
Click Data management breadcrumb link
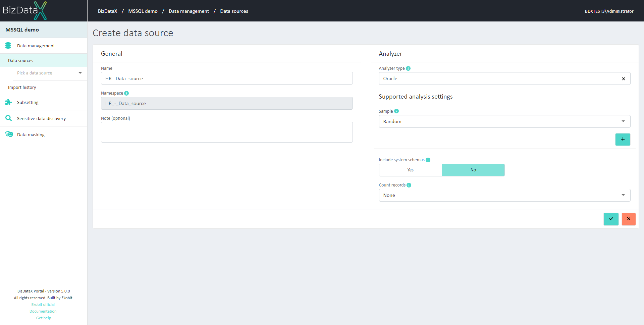(x=189, y=11)
